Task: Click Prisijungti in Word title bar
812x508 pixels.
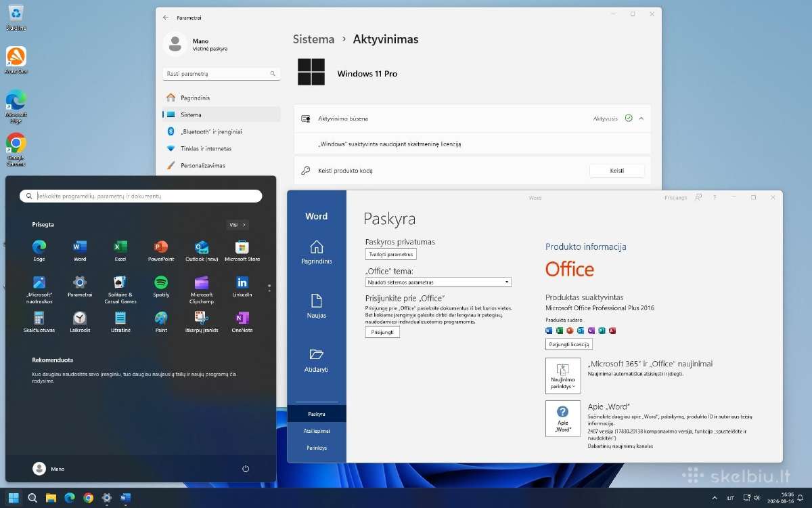Action: point(675,198)
